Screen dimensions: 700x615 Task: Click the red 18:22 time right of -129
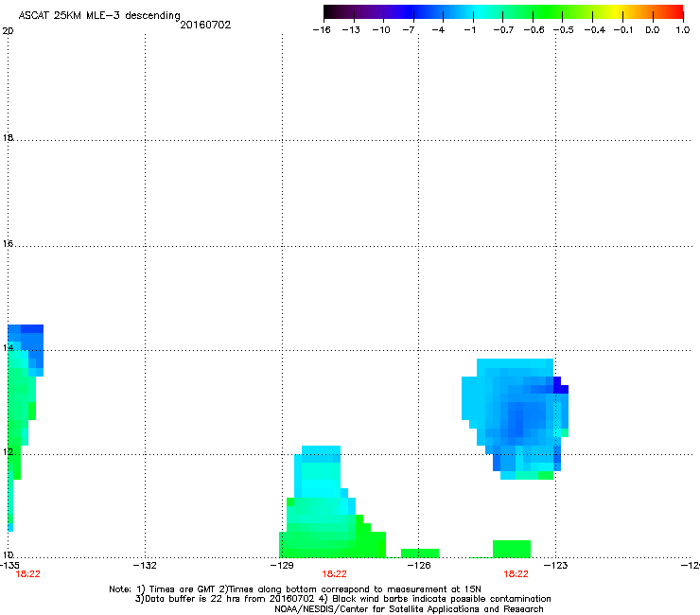(334, 574)
